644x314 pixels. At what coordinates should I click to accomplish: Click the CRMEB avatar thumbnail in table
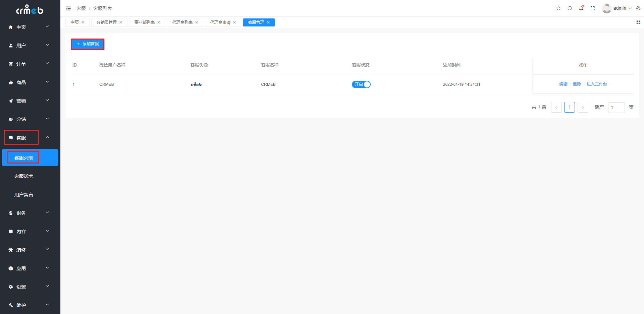[x=196, y=84]
